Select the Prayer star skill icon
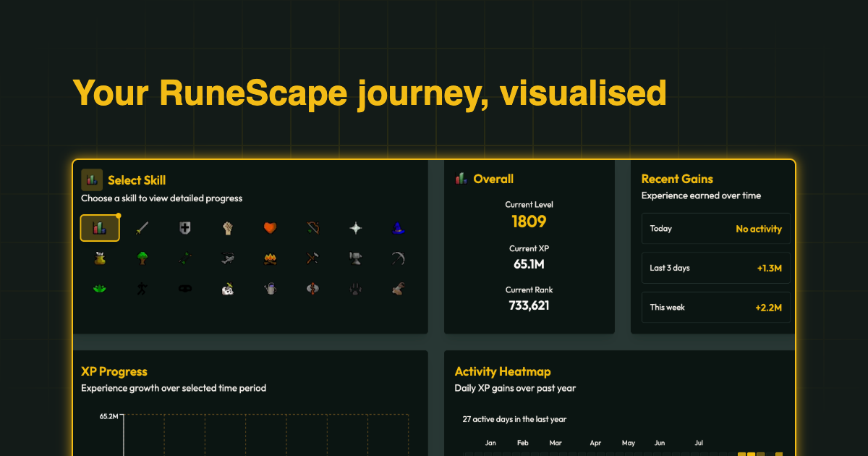 [x=354, y=227]
